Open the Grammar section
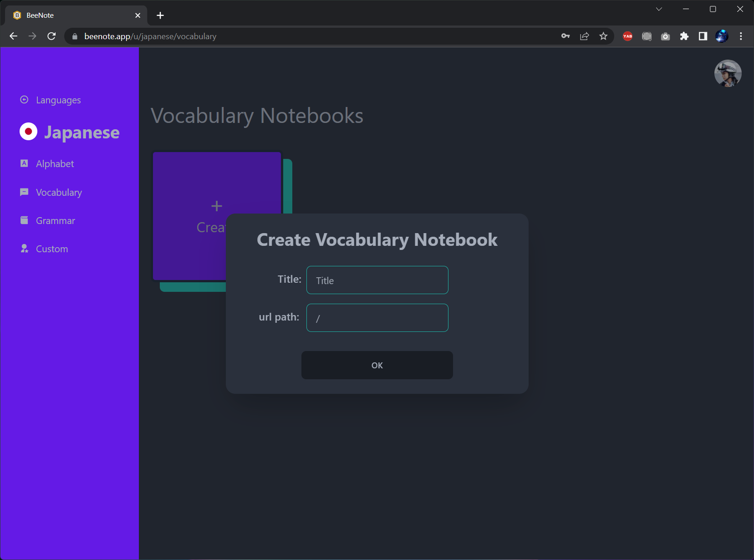This screenshot has height=560, width=754. 56,220
